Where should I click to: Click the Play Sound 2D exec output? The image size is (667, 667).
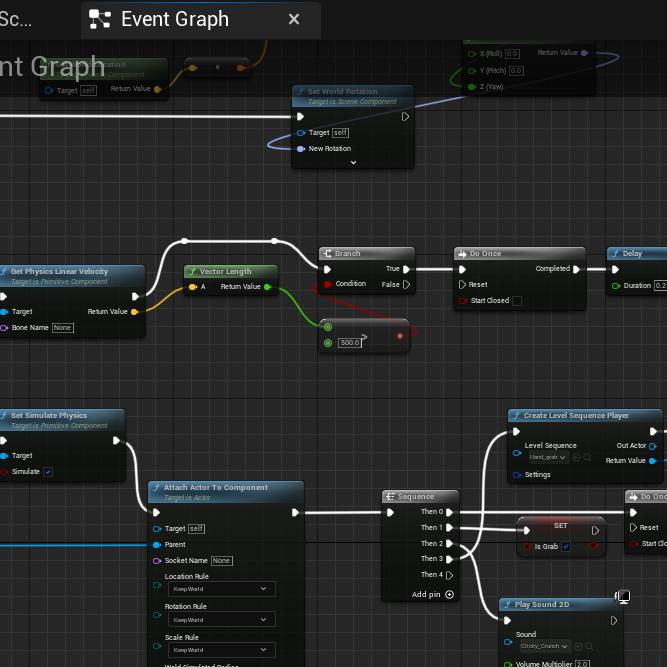click(614, 621)
